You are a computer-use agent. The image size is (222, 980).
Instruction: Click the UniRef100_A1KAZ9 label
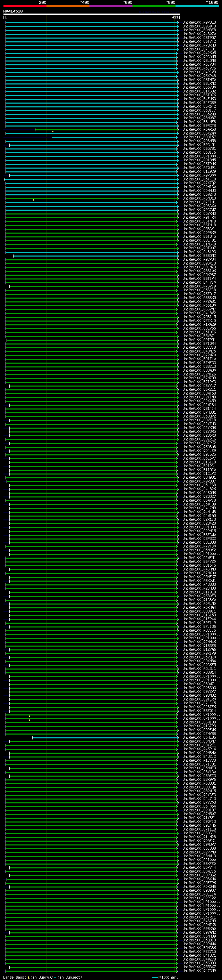[x=199, y=324]
